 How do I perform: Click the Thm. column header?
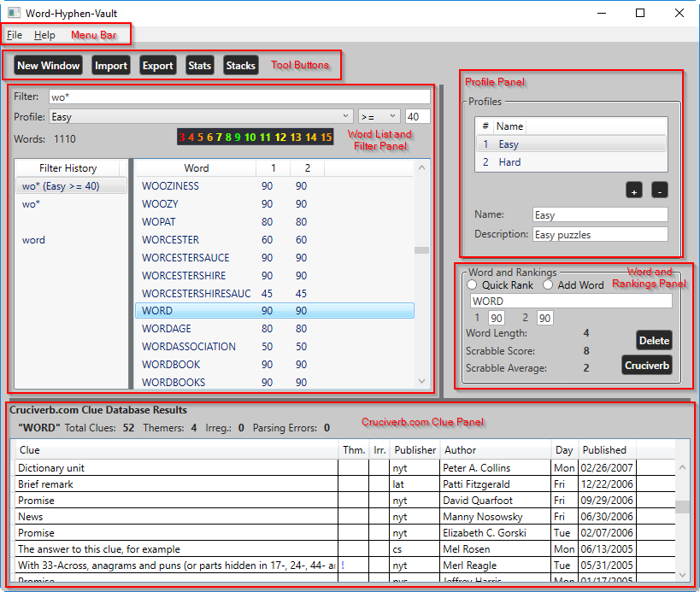pos(354,450)
